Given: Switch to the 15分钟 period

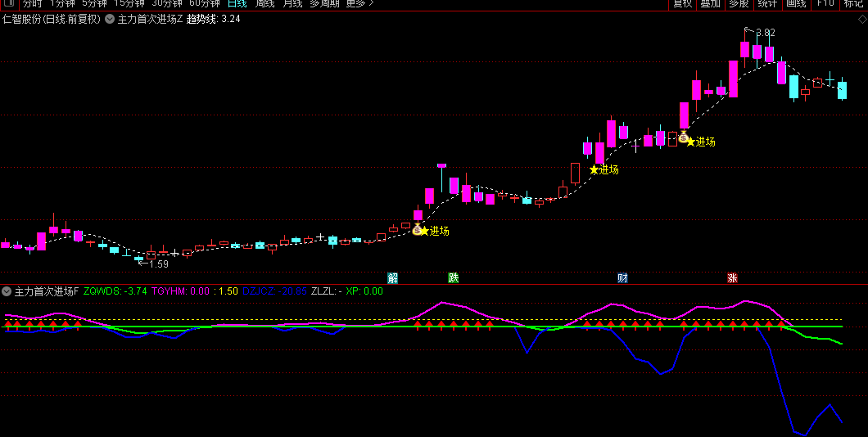Looking at the screenshot, I should (129, 3).
